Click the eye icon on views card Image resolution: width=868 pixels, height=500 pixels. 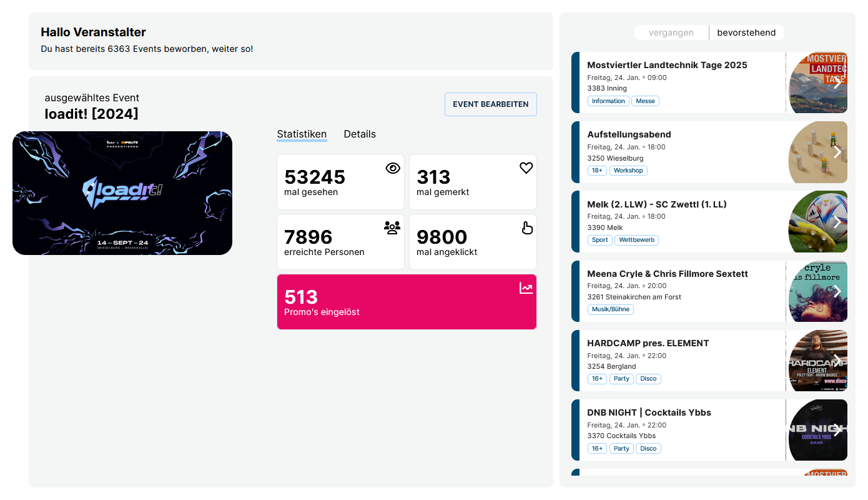tap(392, 167)
